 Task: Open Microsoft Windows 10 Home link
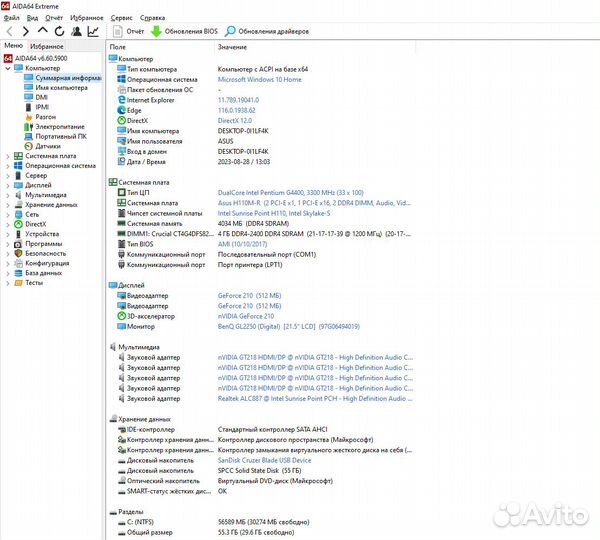259,80
